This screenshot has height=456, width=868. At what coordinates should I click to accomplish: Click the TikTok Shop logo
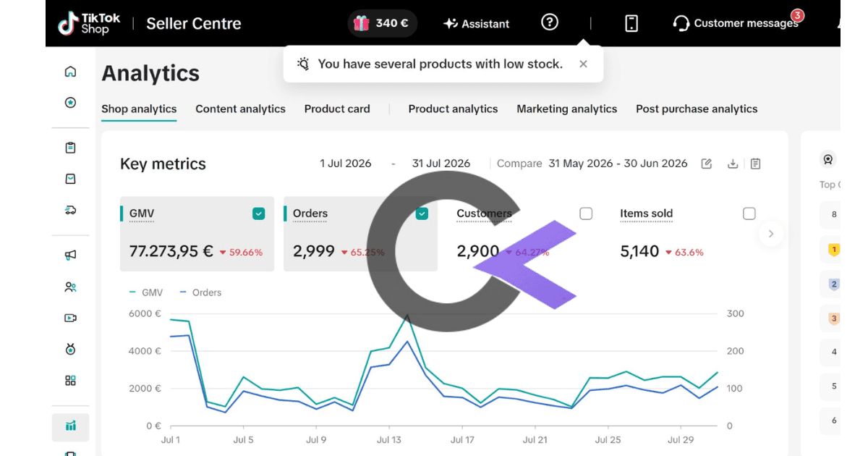[89, 24]
